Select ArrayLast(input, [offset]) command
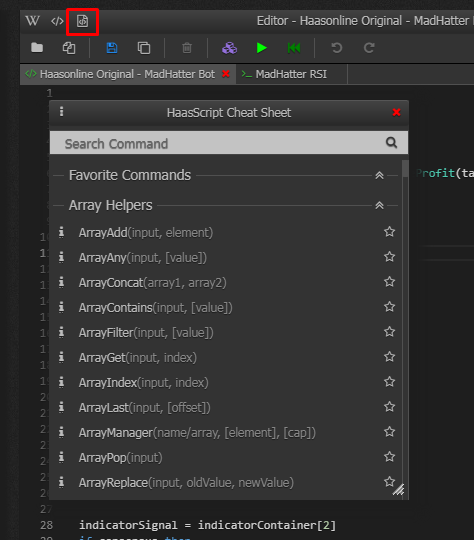Image resolution: width=474 pixels, height=540 pixels. click(x=144, y=408)
